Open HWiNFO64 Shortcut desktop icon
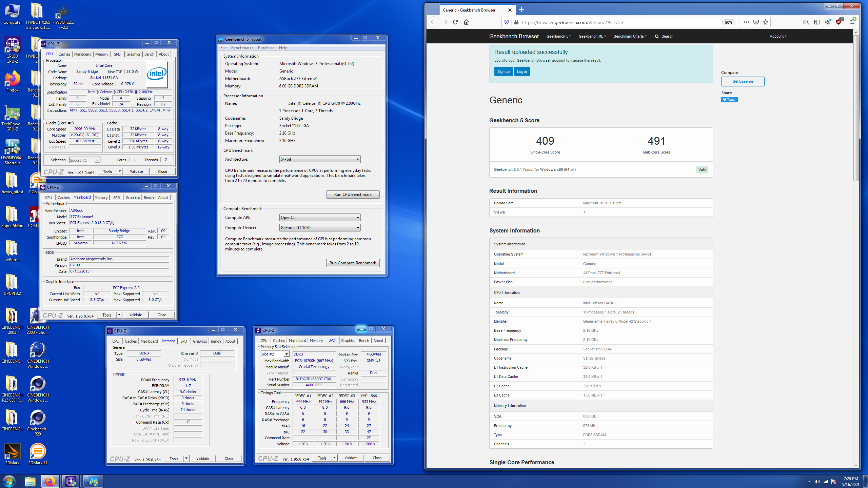868x488 pixels. click(12, 152)
